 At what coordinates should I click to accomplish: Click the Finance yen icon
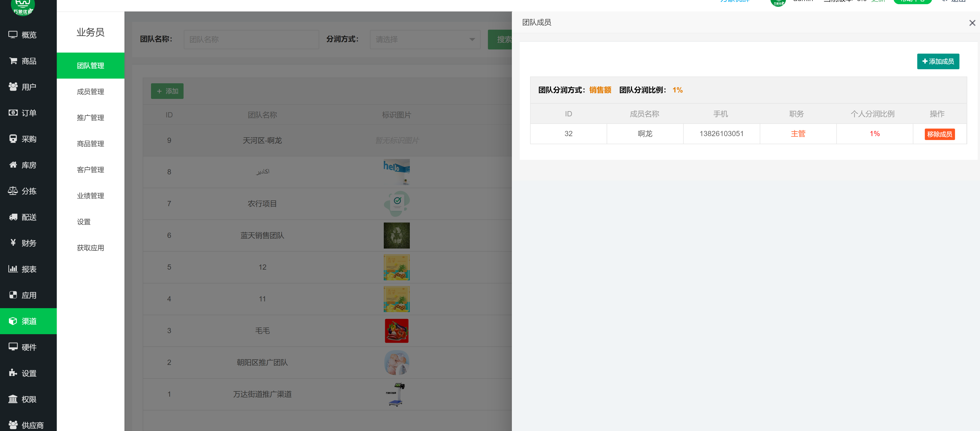[x=13, y=243]
